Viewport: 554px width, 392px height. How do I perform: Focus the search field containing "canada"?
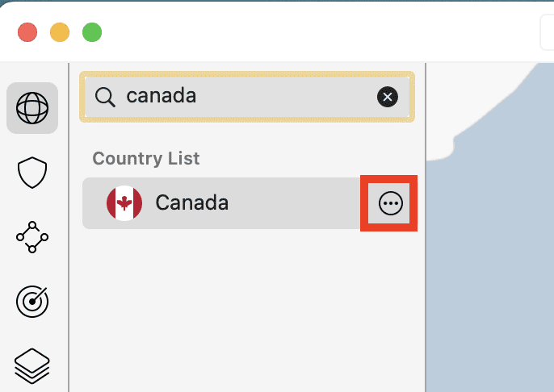242,97
